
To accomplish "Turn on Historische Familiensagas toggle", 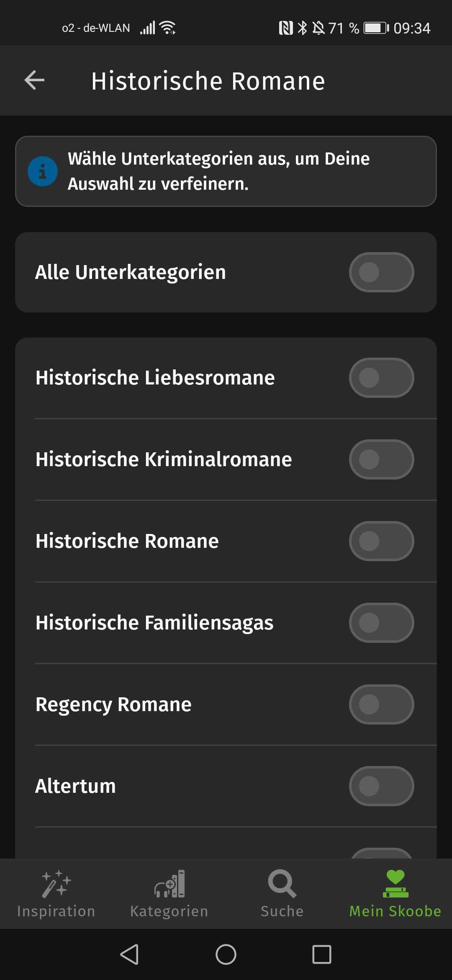I will (382, 623).
